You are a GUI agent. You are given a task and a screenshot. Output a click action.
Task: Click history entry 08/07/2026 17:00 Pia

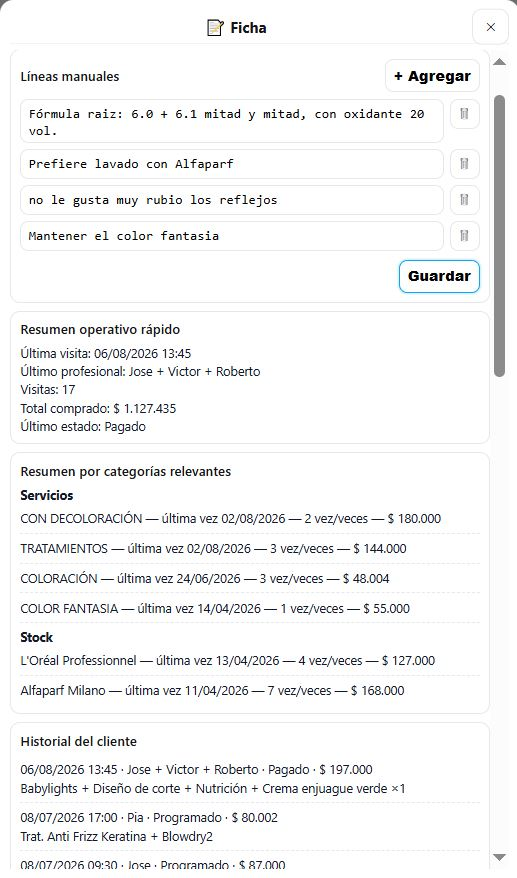pyautogui.click(x=149, y=818)
